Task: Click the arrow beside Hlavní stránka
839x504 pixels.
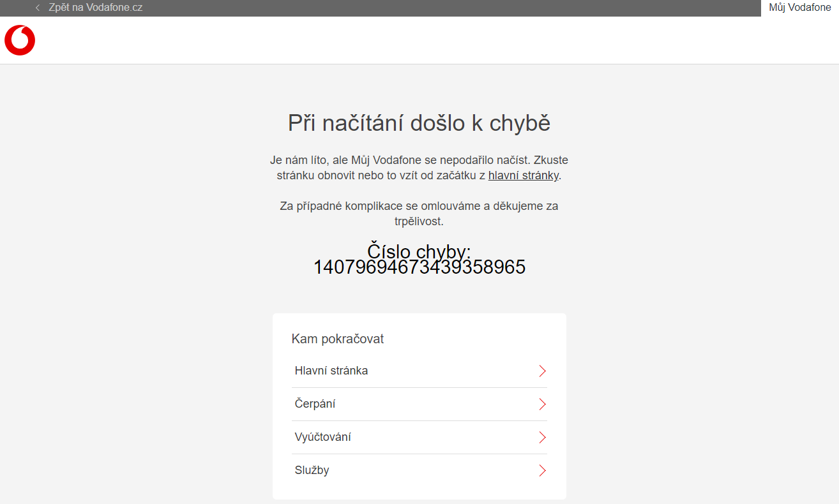Action: (x=542, y=371)
